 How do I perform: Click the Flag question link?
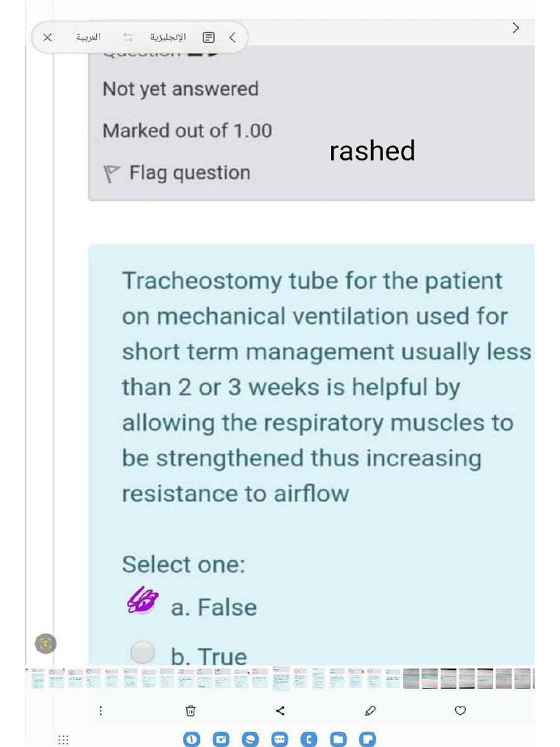[189, 173]
